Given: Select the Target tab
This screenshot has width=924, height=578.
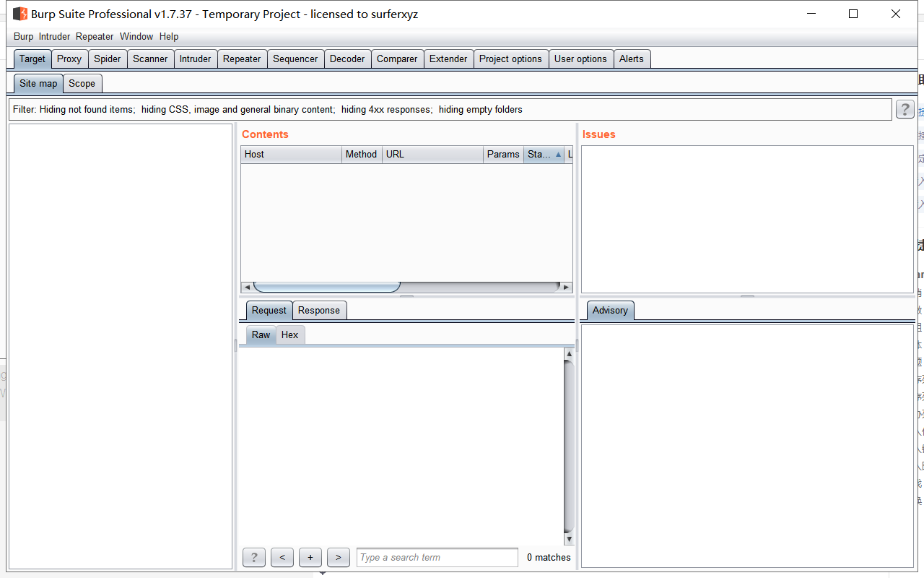Looking at the screenshot, I should (x=32, y=59).
